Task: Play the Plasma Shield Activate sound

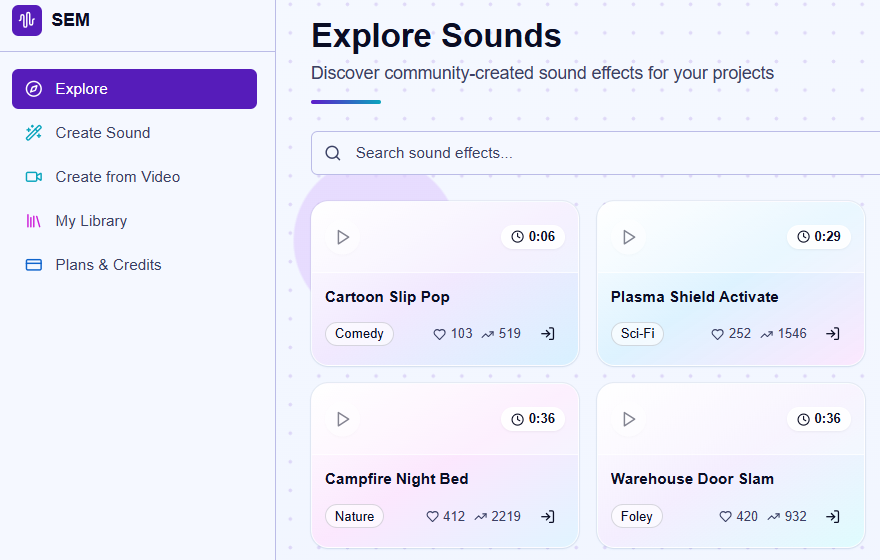Action: pos(629,237)
